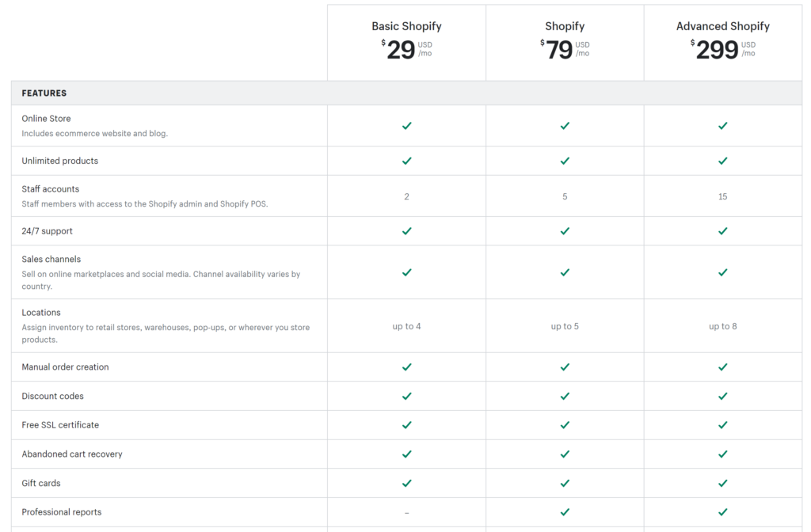This screenshot has height=532, width=811.
Task: Select the Unlimited products checkmark for Advanced Shopify
Action: click(x=722, y=161)
